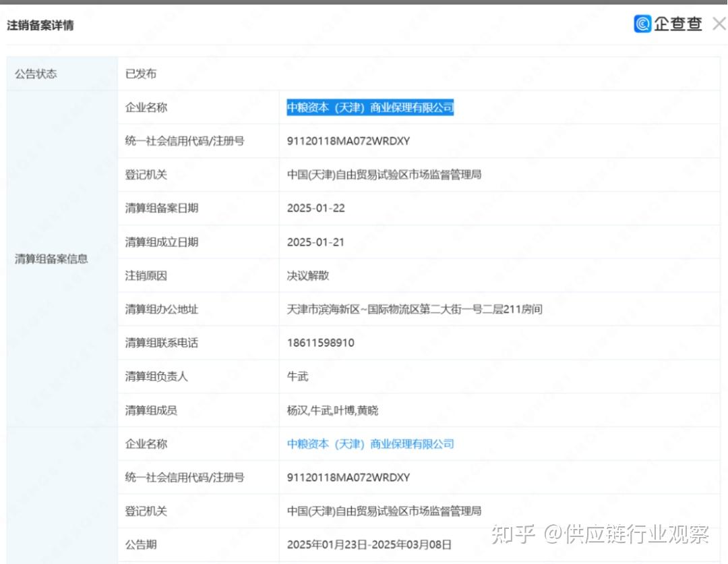Open the blue 中粮资本（天津）商业保理有限公司 link
Screen dimensions: 728x564
[370, 444]
